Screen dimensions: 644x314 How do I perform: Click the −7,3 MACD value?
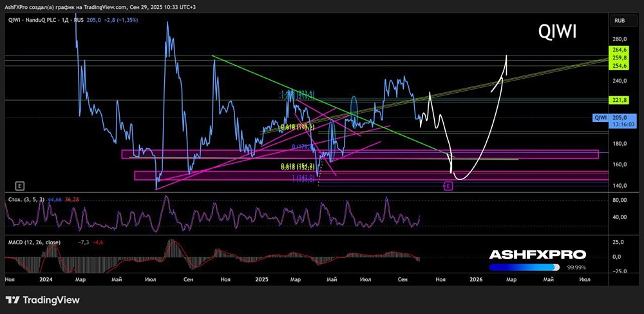click(x=84, y=242)
